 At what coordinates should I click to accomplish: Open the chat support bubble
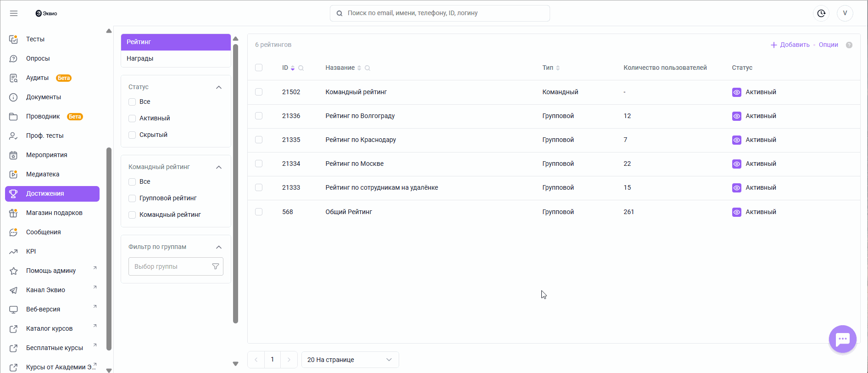click(842, 339)
